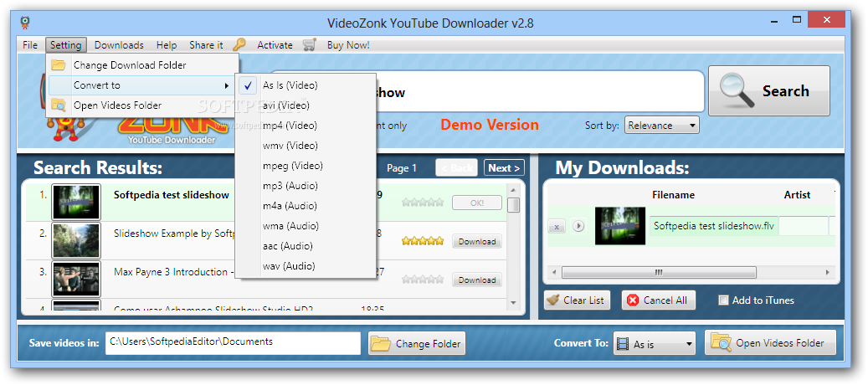Click the large Search button
Image resolution: width=868 pixels, height=385 pixels.
[x=769, y=90]
